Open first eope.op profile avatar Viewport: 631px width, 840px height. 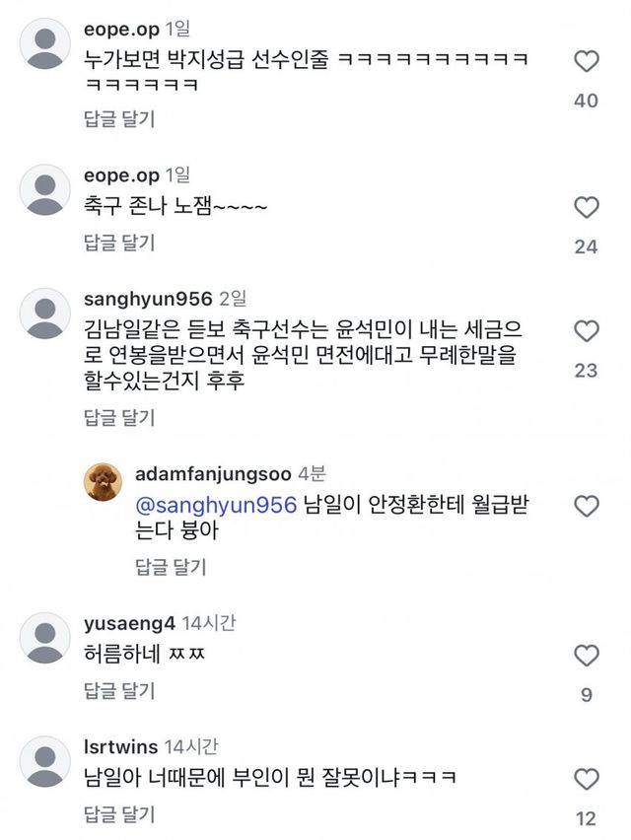click(45, 44)
